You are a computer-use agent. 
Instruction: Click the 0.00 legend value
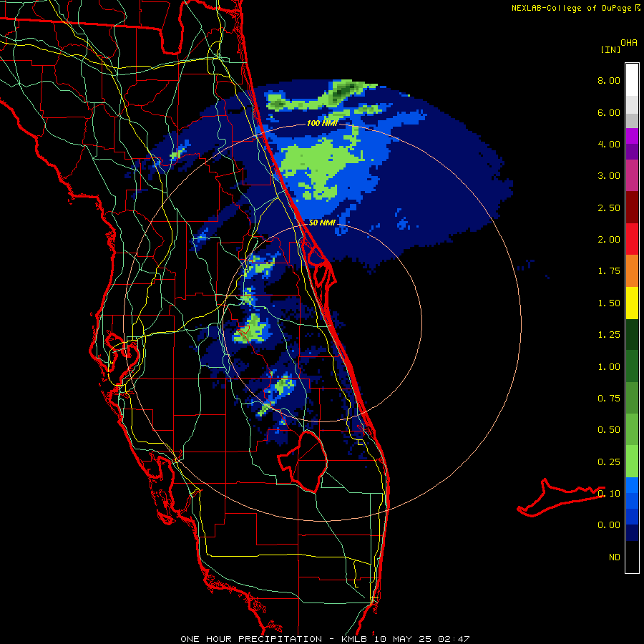(x=609, y=525)
